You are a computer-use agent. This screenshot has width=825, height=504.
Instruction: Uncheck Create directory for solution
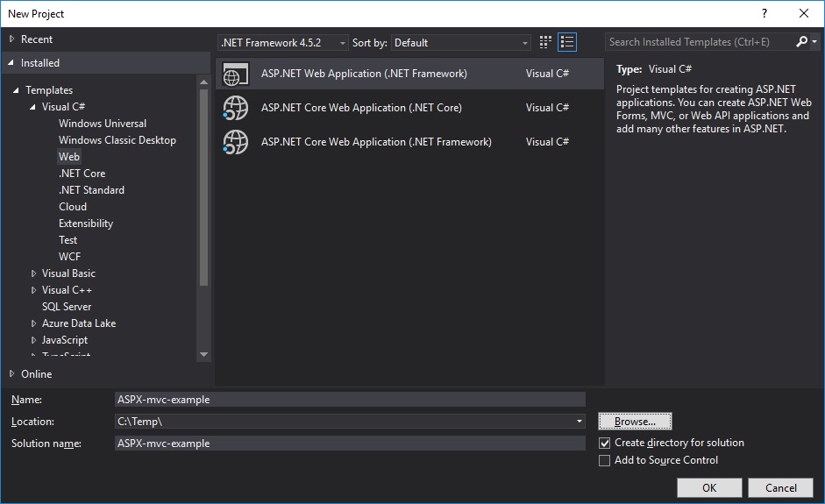tap(604, 444)
